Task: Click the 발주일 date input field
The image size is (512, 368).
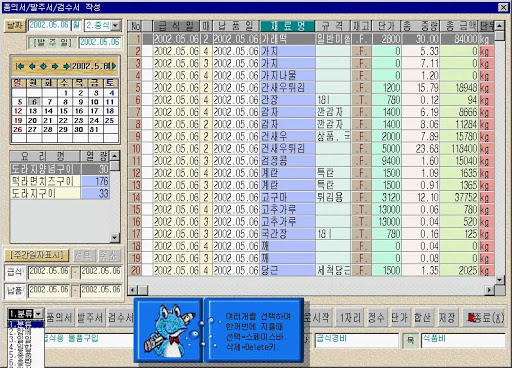Action: coord(100,42)
